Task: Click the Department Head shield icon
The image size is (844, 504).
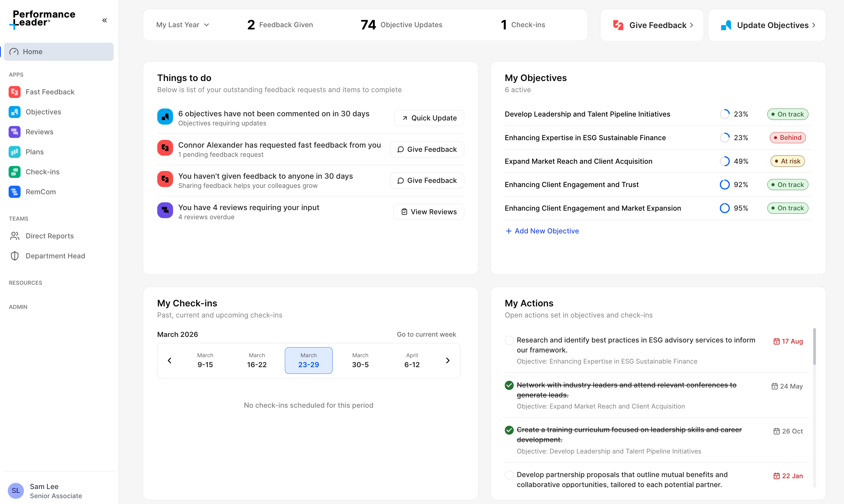Action: 15,256
